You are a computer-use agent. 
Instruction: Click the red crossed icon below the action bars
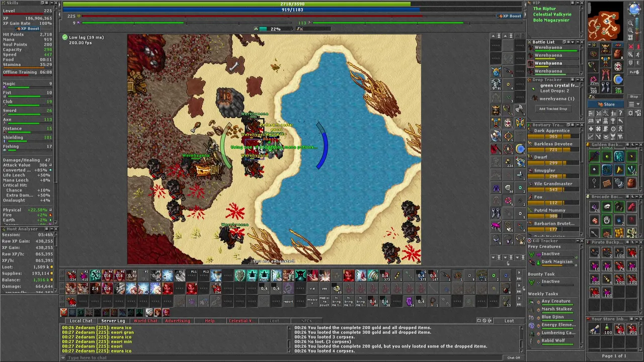(x=63, y=313)
